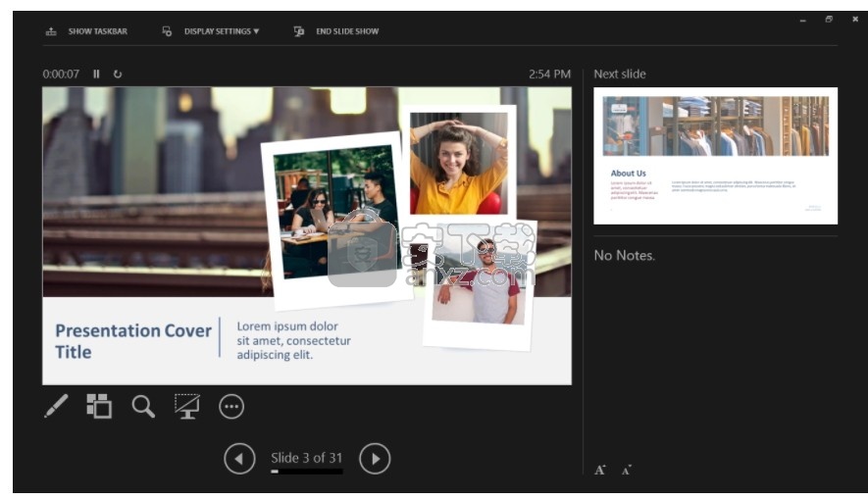
Task: Advance to the next slide
Action: pos(375,459)
